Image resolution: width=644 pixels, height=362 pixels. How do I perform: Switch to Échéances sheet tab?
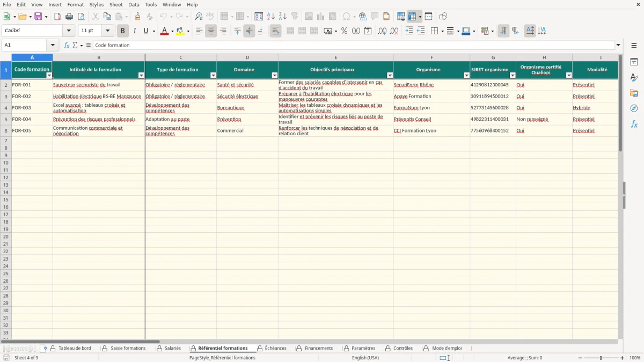point(275,348)
